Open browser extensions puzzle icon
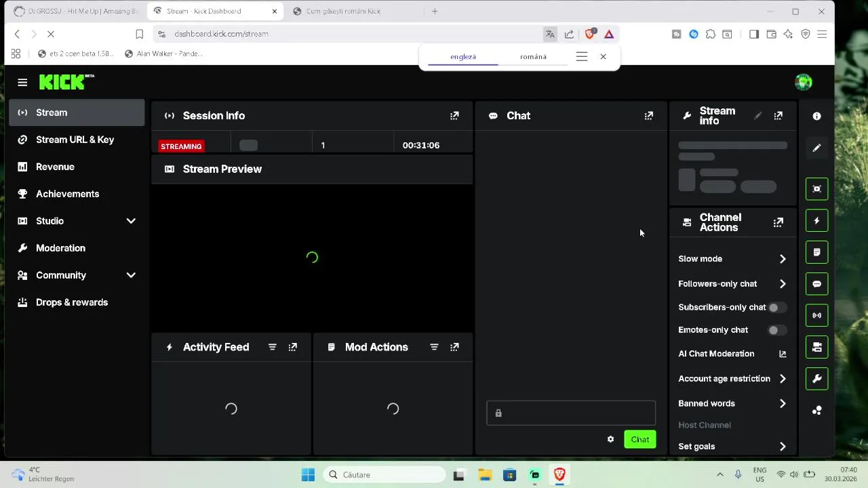 point(710,34)
